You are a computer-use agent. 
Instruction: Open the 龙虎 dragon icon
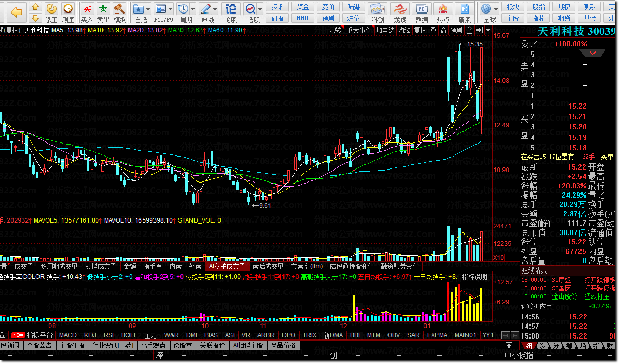pyautogui.click(x=400, y=9)
